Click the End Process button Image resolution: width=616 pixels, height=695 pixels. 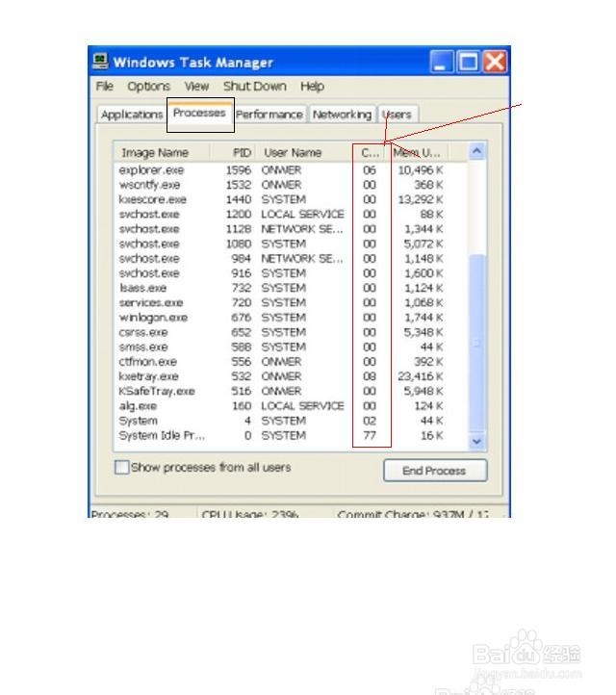point(435,471)
